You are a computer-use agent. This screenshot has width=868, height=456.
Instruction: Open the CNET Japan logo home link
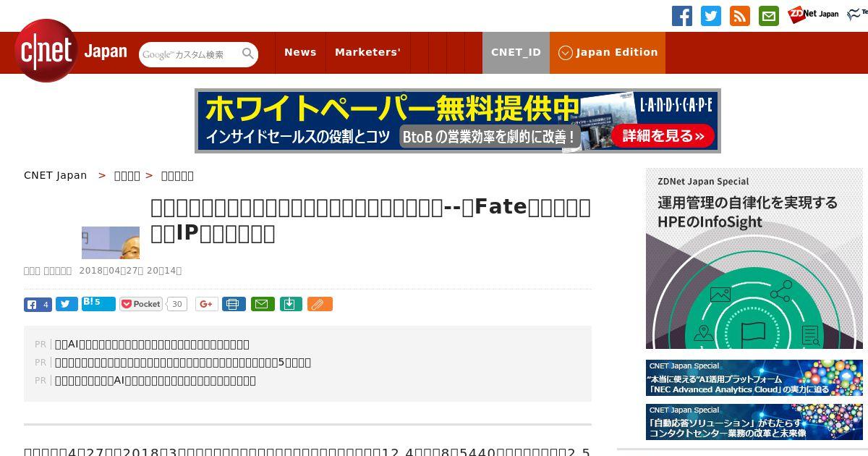pos(70,51)
